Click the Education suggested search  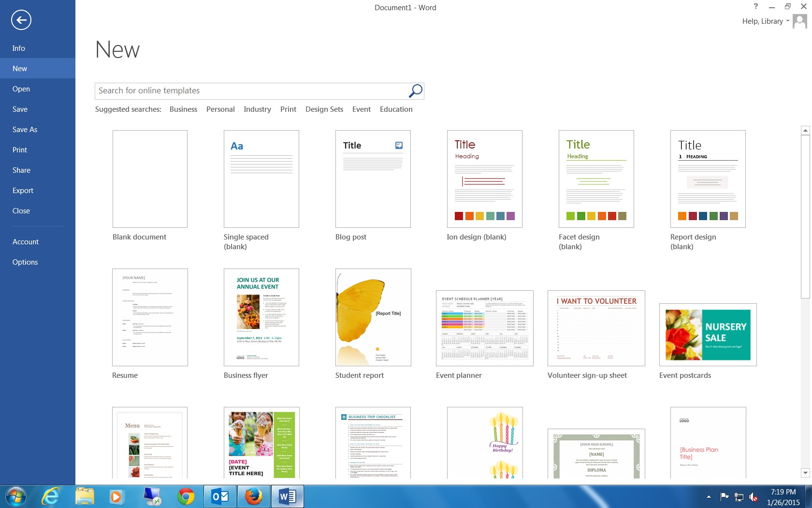[x=396, y=109]
